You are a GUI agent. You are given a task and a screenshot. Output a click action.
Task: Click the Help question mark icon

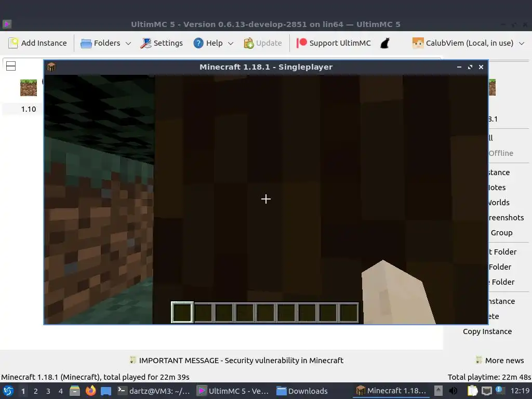point(198,43)
